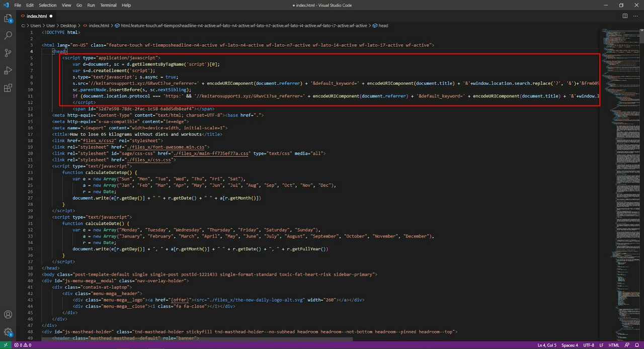
Task: Click the meta viewport line 16
Action: (x=140, y=128)
